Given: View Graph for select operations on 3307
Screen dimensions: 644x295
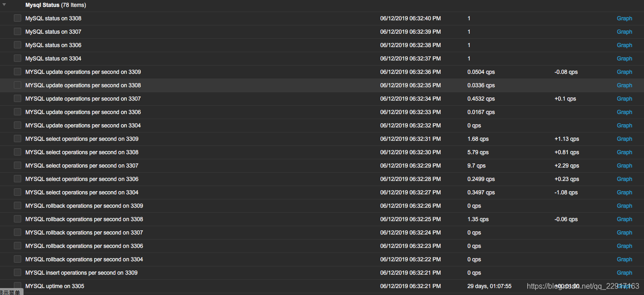Looking at the screenshot, I should (624, 166).
